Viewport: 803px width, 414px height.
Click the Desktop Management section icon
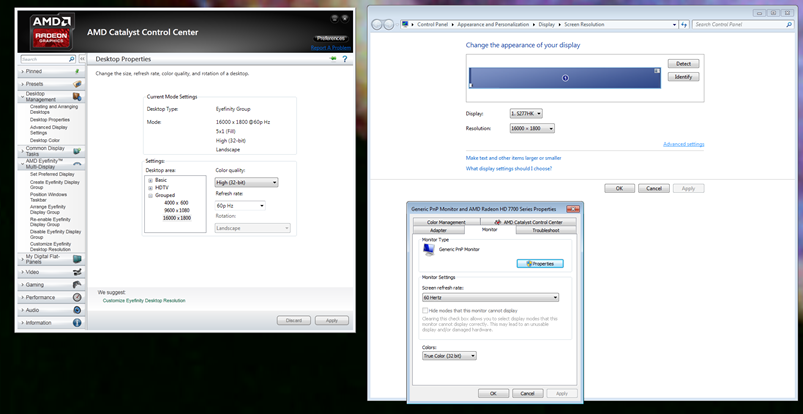(77, 96)
